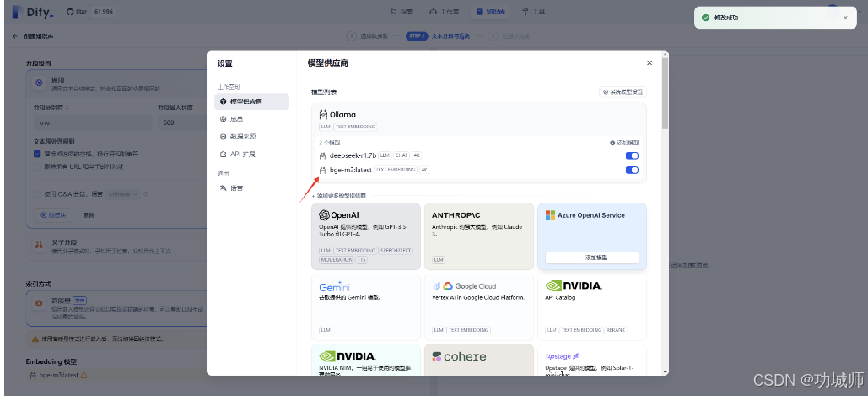The image size is (868, 396).
Task: Click the 重置 reset button
Action: click(x=89, y=215)
